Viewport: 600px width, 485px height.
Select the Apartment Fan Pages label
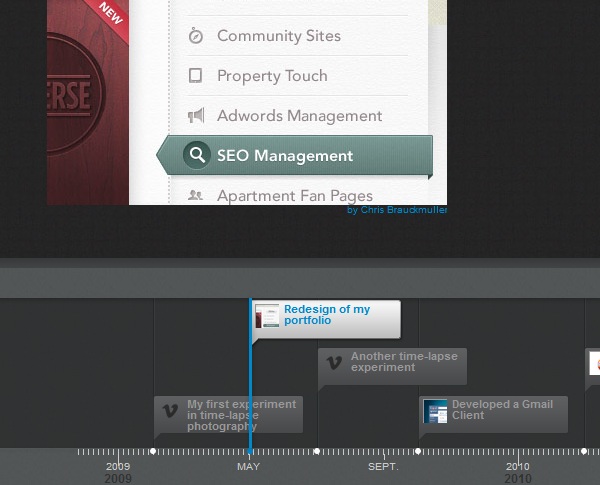tap(294, 196)
